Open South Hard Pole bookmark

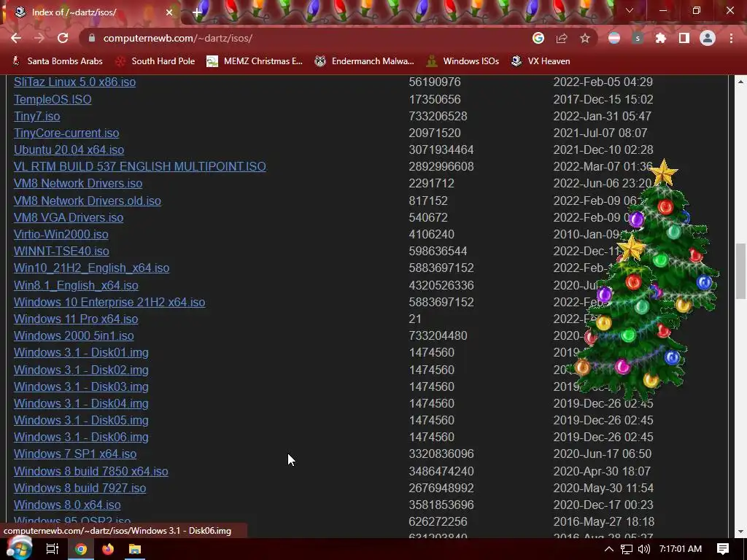[x=155, y=61]
